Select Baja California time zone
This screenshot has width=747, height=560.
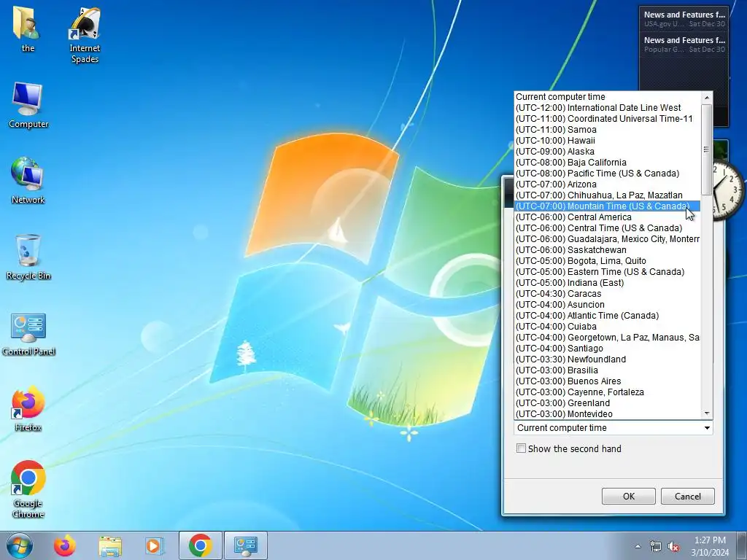click(x=608, y=163)
